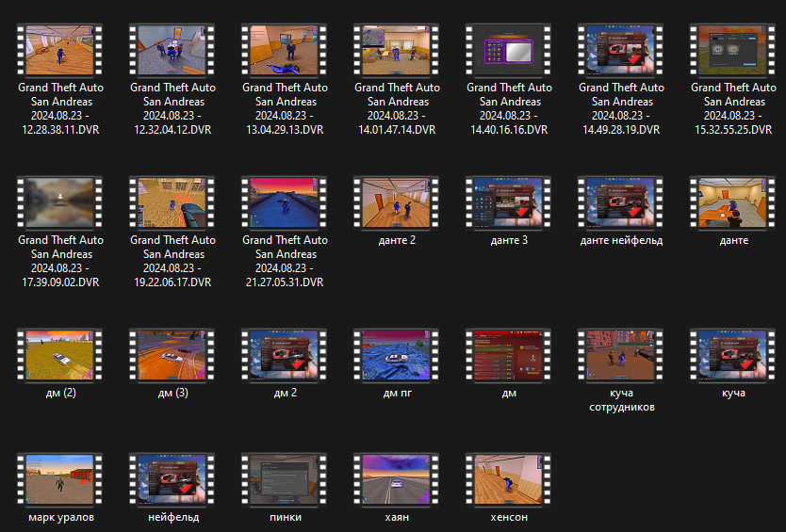Click file name ending 14.49.28.19.DVR

[622, 108]
